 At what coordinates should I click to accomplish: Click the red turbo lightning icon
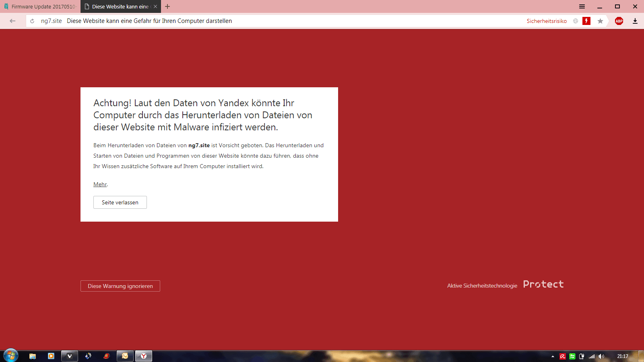[586, 21]
